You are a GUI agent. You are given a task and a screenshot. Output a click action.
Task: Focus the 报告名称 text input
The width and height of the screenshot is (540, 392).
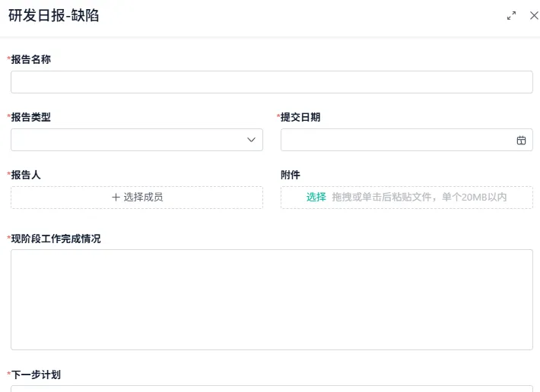click(272, 82)
